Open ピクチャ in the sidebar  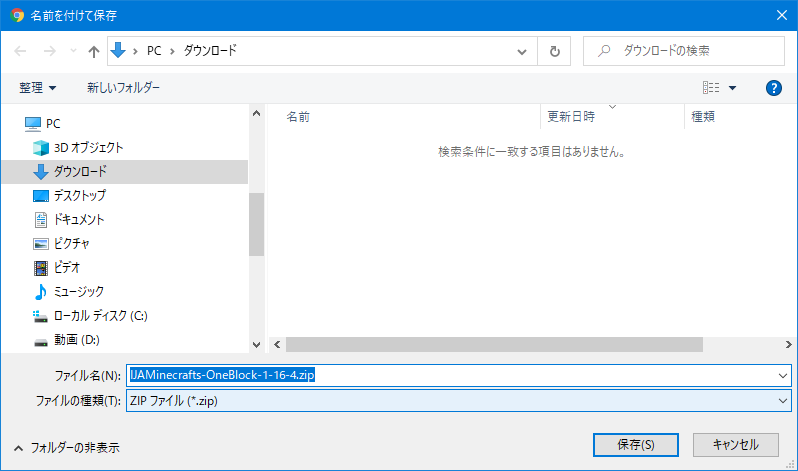tap(72, 243)
